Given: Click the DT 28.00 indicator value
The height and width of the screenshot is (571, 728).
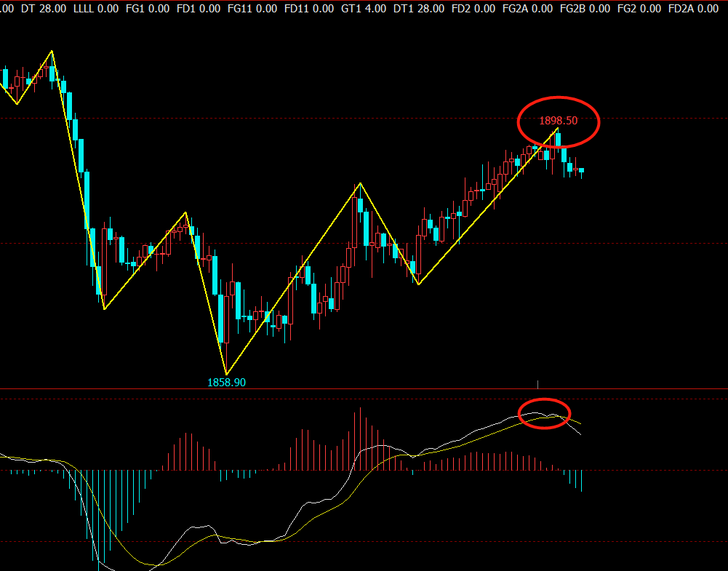Looking at the screenshot, I should pyautogui.click(x=44, y=8).
